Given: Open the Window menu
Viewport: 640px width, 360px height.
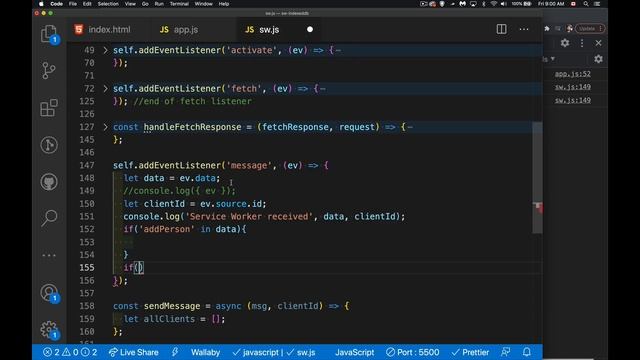Looking at the screenshot, I should coord(203,4).
